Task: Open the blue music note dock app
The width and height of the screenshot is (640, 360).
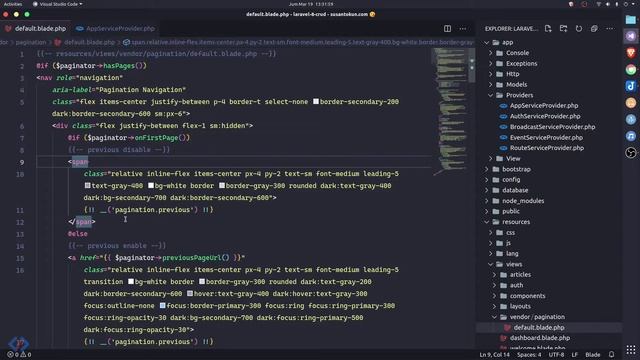Action: click(x=631, y=136)
